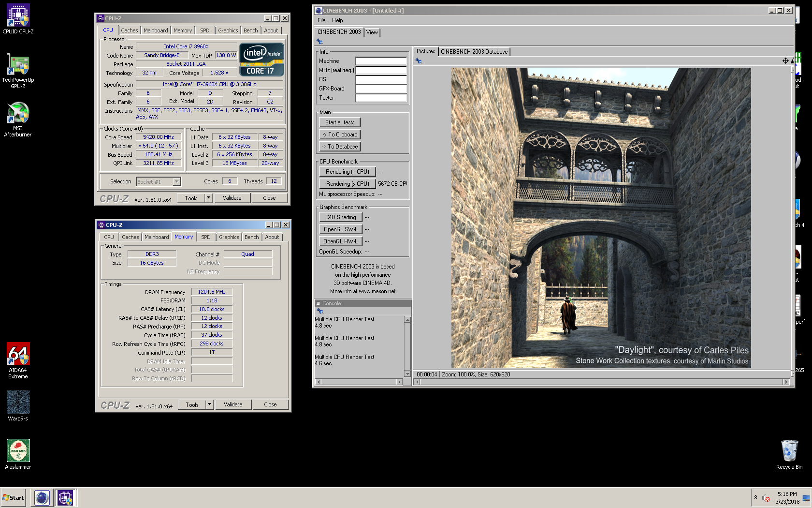This screenshot has width=812, height=508.
Task: Click the '1204.5 MHz' DRAM Frequency value
Action: point(212,292)
